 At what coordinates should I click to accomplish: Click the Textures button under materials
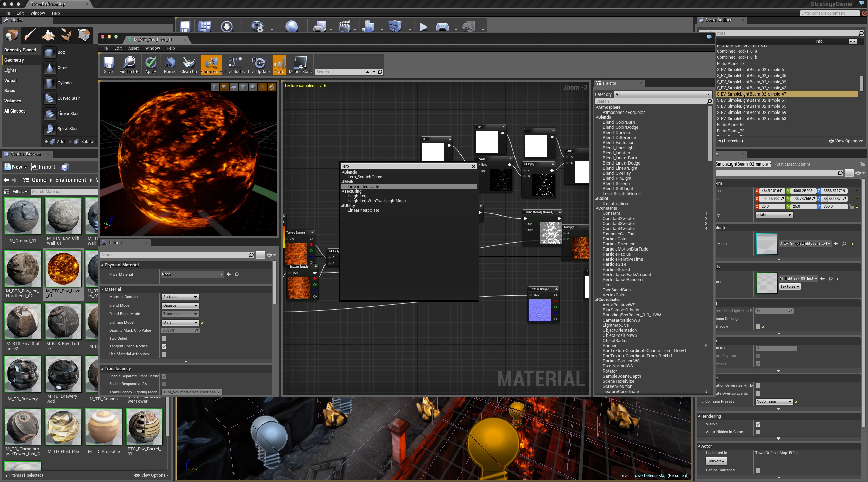click(x=790, y=287)
